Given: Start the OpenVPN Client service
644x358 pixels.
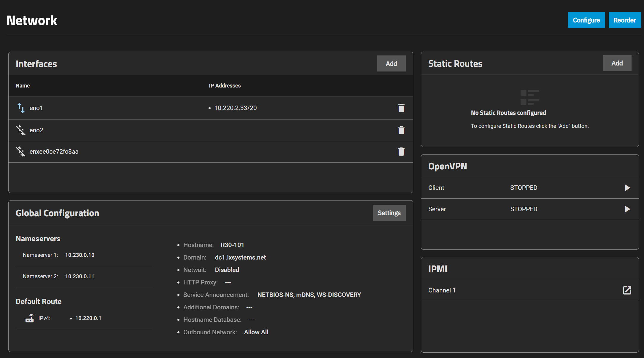Looking at the screenshot, I should coord(627,188).
